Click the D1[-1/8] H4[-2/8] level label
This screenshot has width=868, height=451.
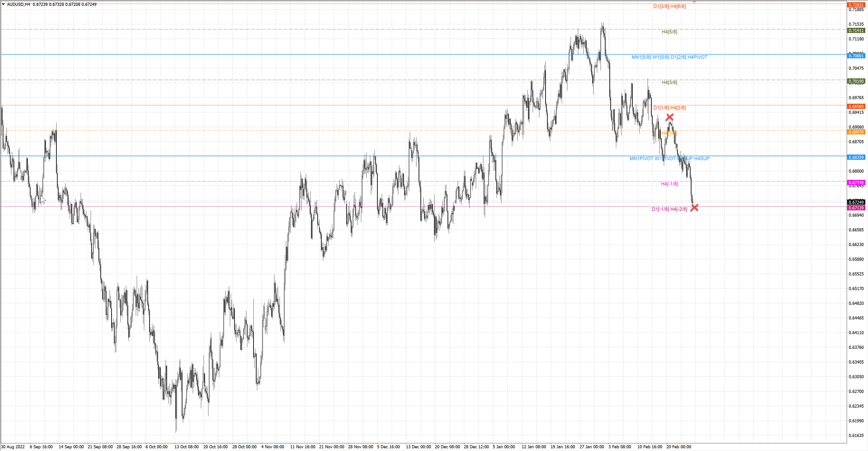pyautogui.click(x=669, y=209)
